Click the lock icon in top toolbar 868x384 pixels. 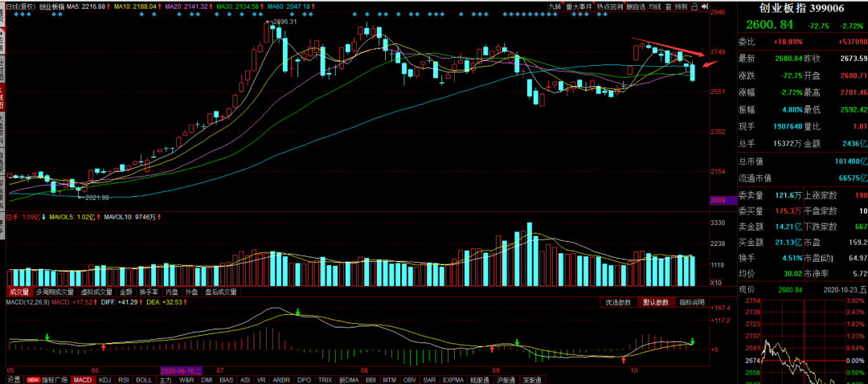(x=695, y=6)
